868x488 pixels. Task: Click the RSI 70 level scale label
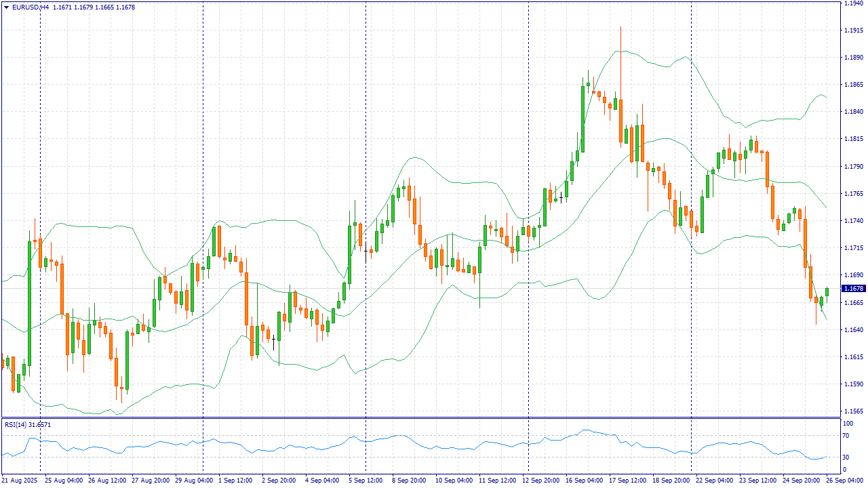click(846, 439)
